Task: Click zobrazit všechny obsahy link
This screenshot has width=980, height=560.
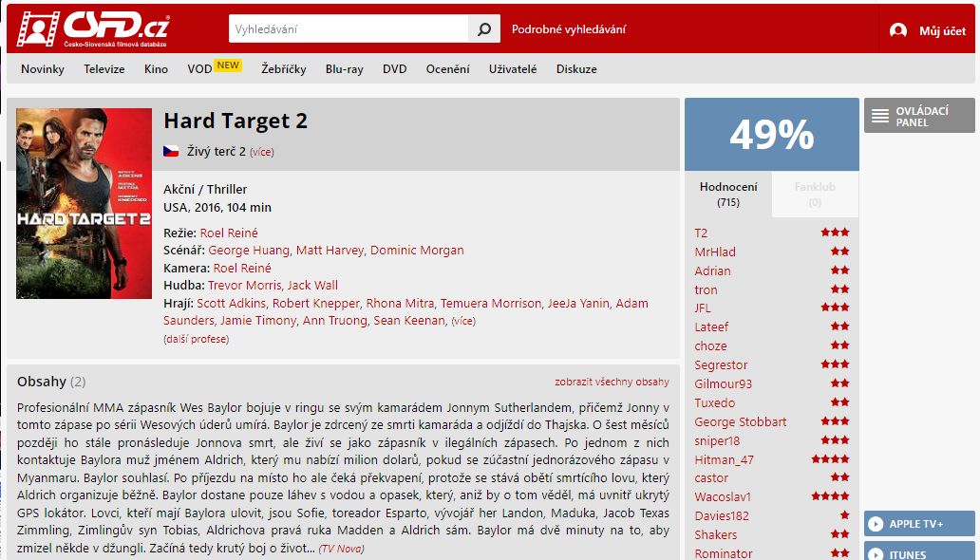Action: (612, 382)
